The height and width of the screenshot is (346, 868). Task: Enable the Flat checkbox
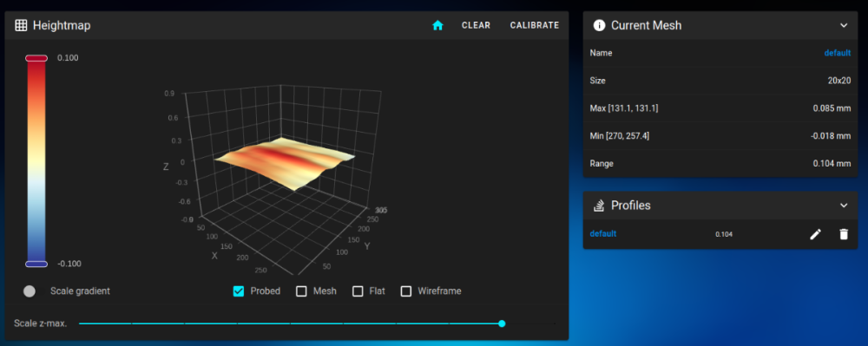(x=358, y=291)
